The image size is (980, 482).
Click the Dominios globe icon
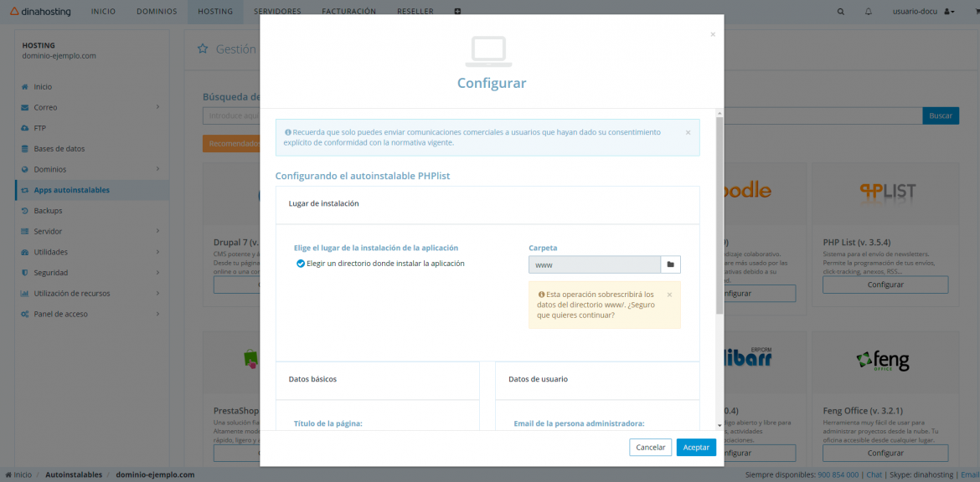pos(25,169)
